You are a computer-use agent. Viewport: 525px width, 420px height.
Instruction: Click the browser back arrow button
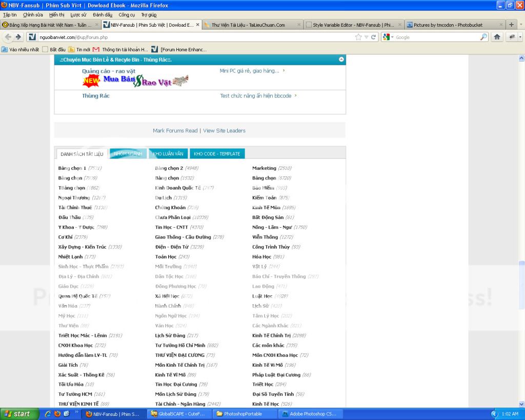[x=9, y=37]
